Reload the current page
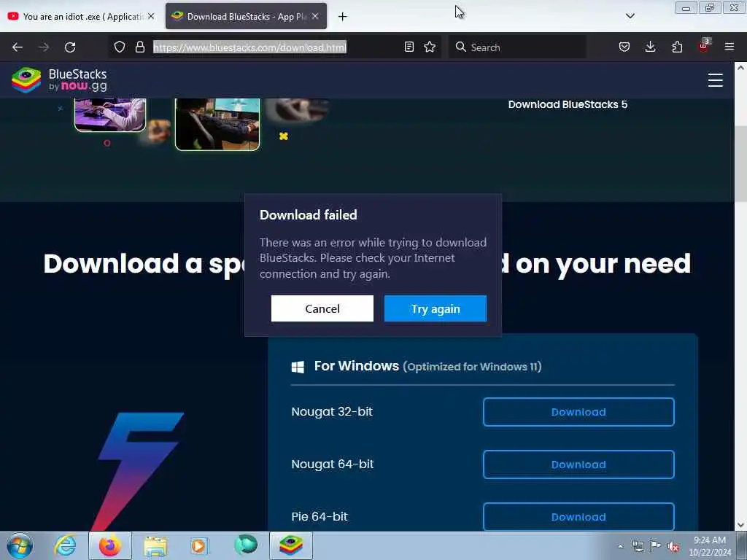 tap(70, 47)
